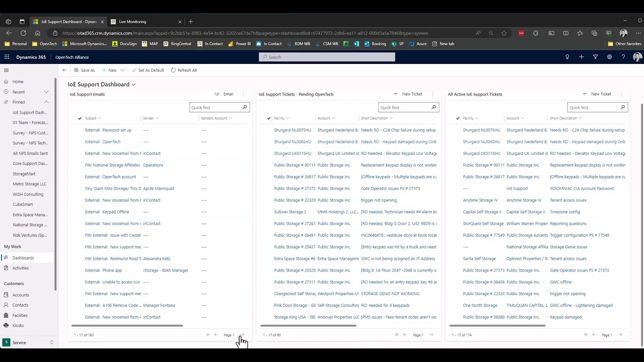644x362 pixels.
Task: Move the All Active tickets horizontal scrollbar
Action: click(x=497, y=326)
